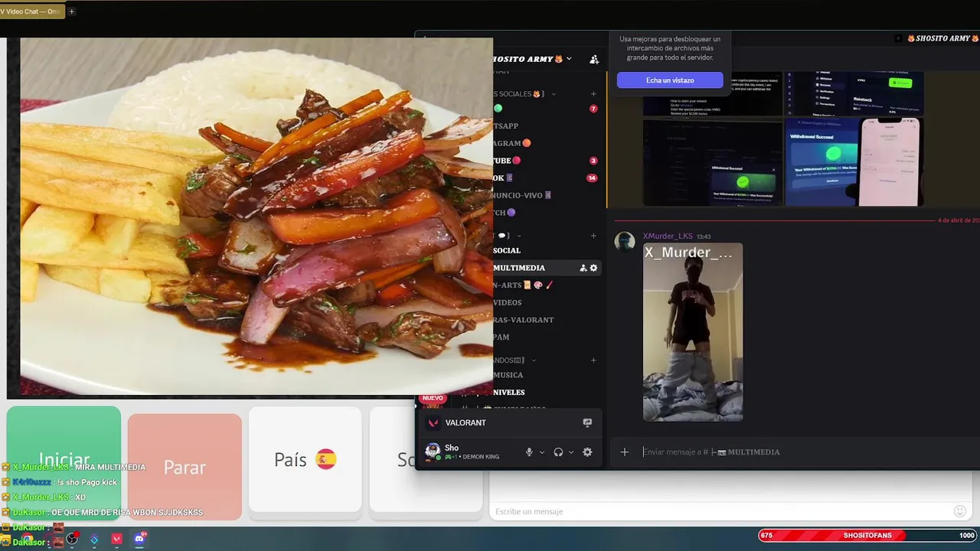Open Discord user settings gear
The image size is (980, 551).
click(587, 452)
